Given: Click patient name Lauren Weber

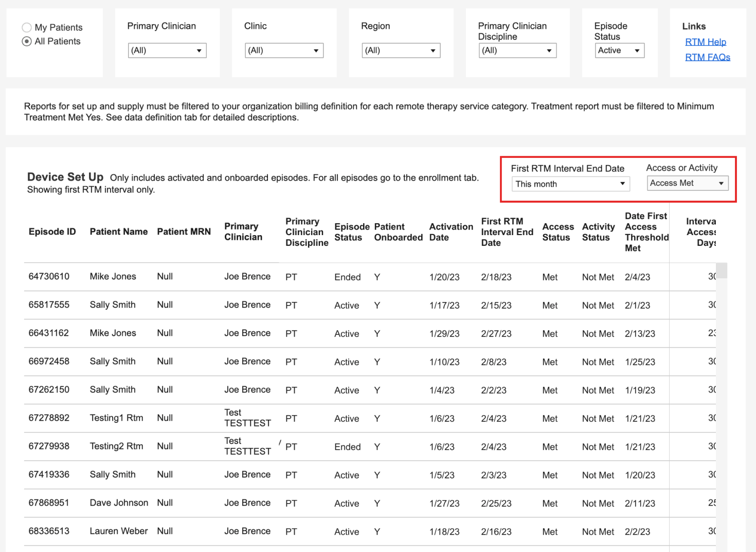Looking at the screenshot, I should (x=118, y=531).
